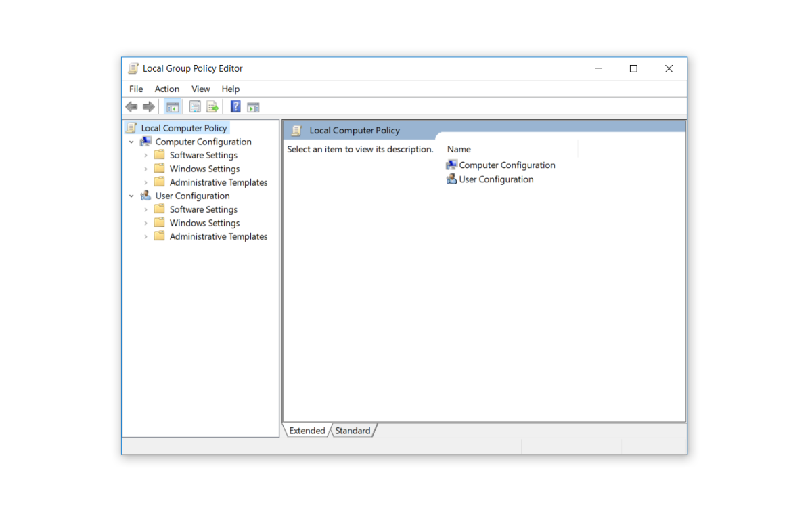Open the Action menu

[167, 89]
